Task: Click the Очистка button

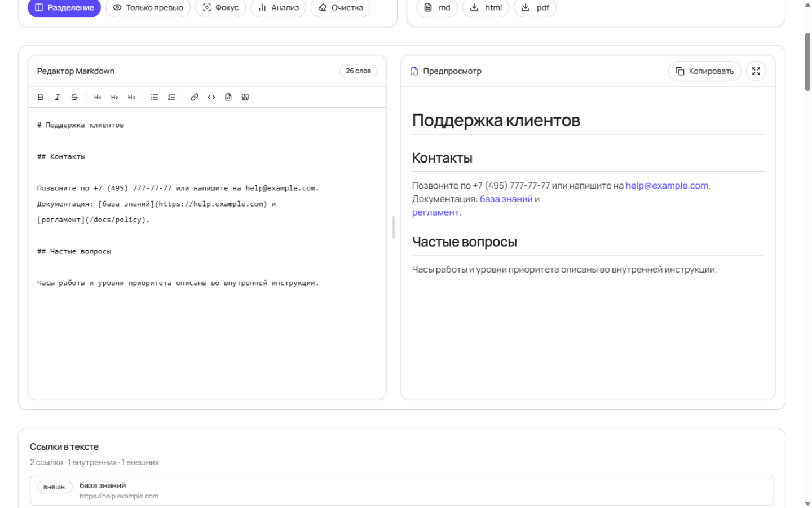Action: pyautogui.click(x=341, y=8)
